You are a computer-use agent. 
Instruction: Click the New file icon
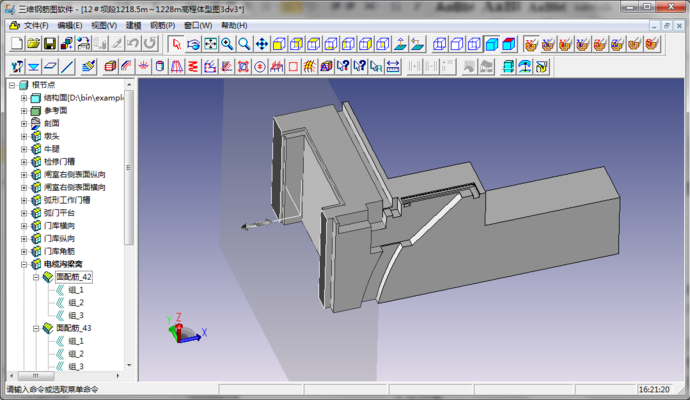[x=16, y=44]
